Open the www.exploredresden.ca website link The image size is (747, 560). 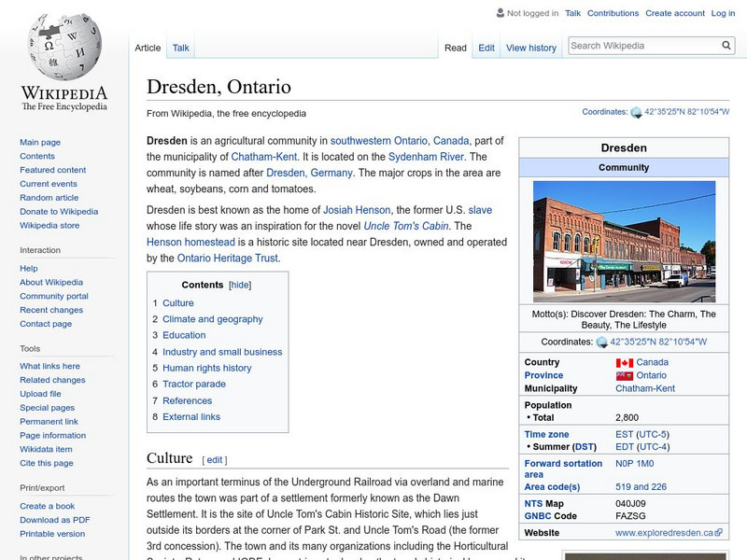pos(664,532)
